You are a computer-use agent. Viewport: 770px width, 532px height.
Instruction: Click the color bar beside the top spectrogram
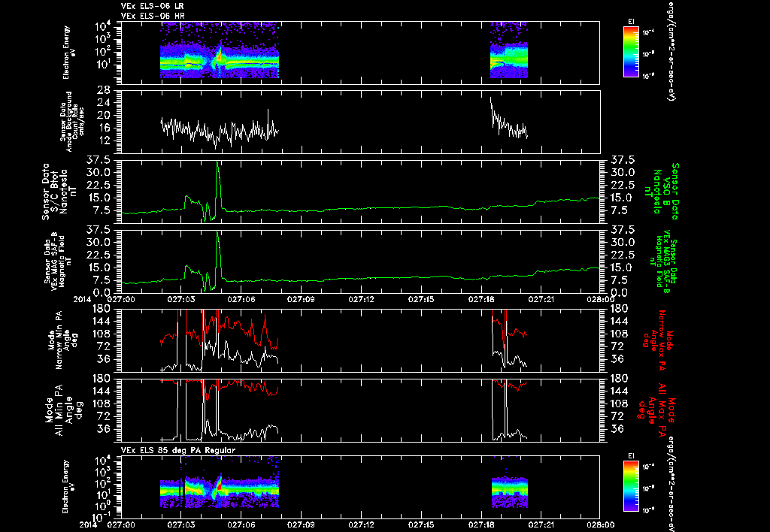pyautogui.click(x=631, y=52)
